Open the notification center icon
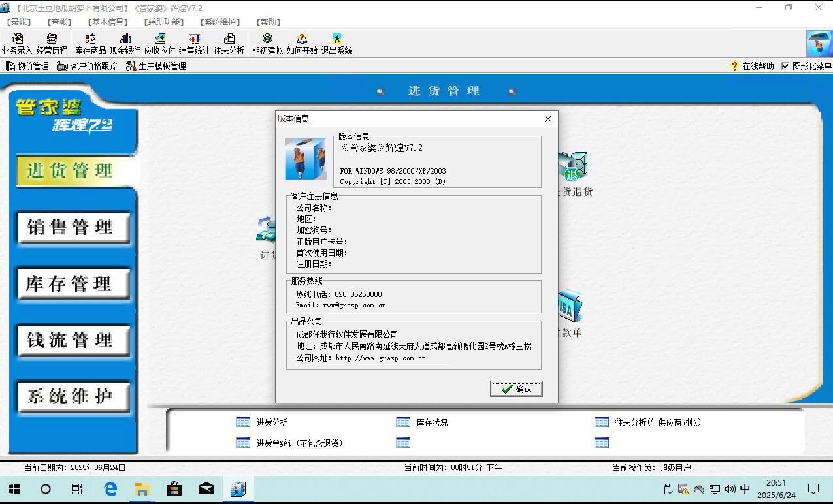Image resolution: width=833 pixels, height=504 pixels. pos(813,489)
